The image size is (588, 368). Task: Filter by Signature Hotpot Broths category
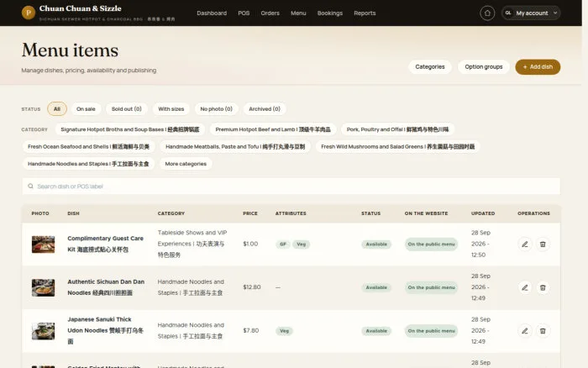(129, 129)
